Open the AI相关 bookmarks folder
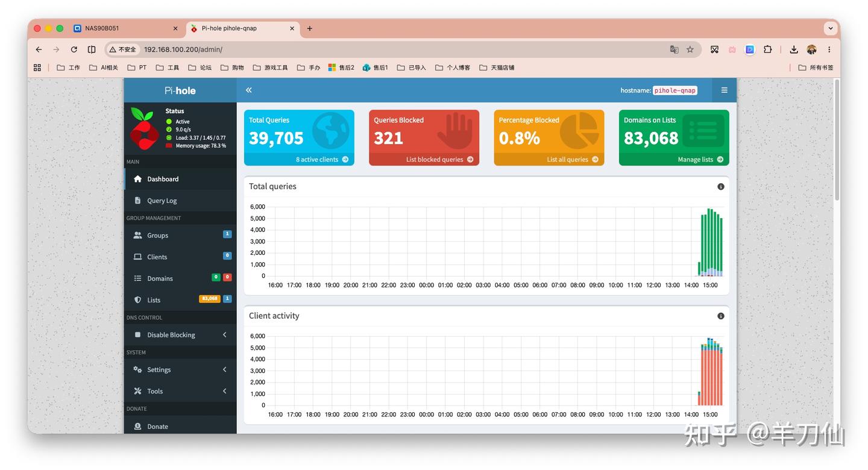This screenshot has height=470, width=868. (104, 67)
